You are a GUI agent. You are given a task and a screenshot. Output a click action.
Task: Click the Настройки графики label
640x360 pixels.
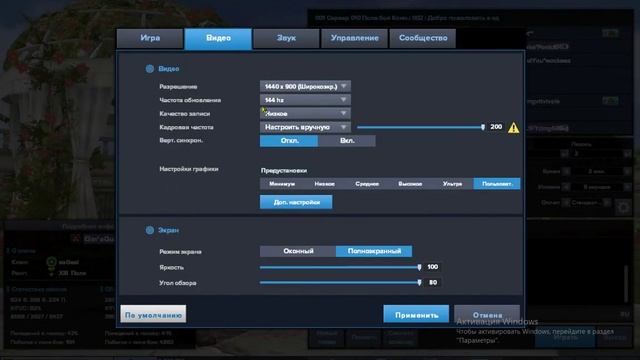click(189, 169)
